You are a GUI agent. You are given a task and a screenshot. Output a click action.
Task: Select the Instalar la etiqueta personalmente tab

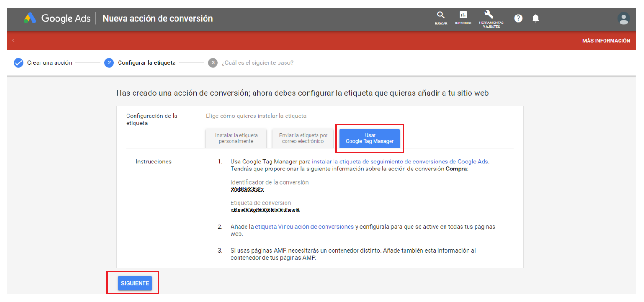coord(236,138)
